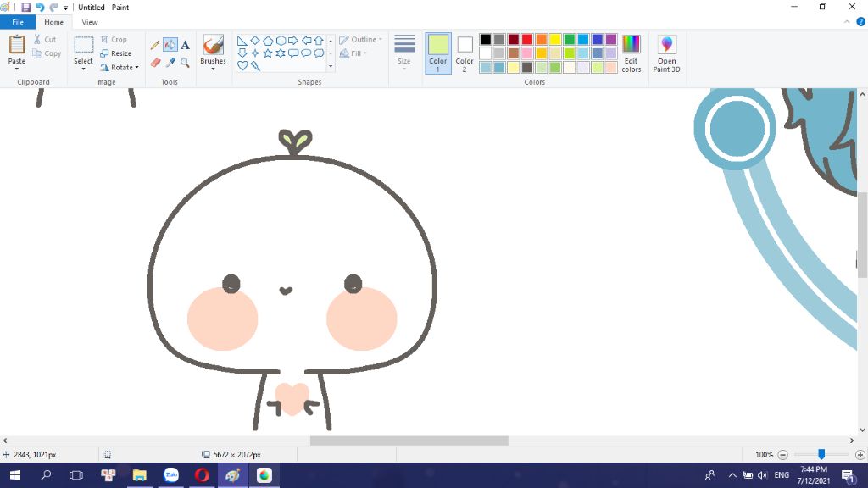Activate Color 2 background selector
This screenshot has height=488, width=868.
(x=465, y=53)
